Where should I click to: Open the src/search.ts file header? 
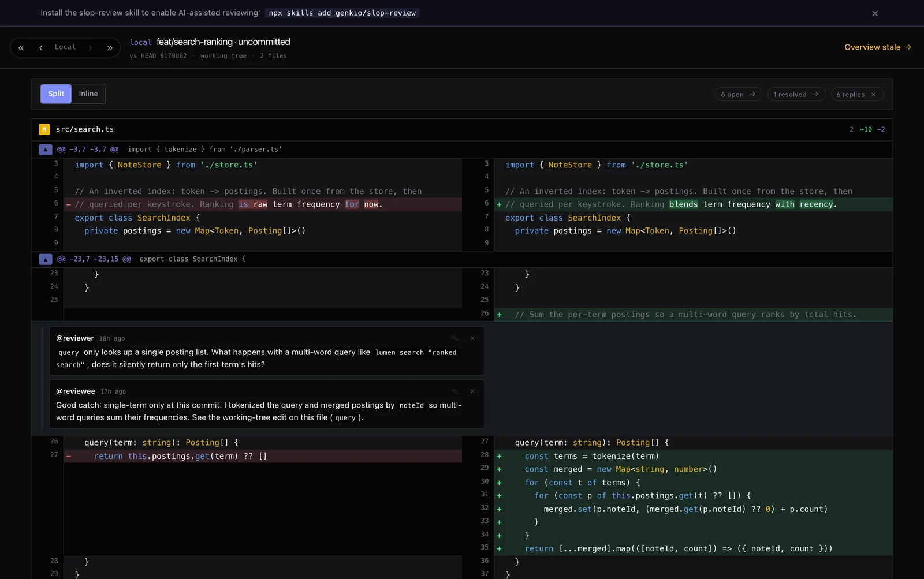(462, 129)
